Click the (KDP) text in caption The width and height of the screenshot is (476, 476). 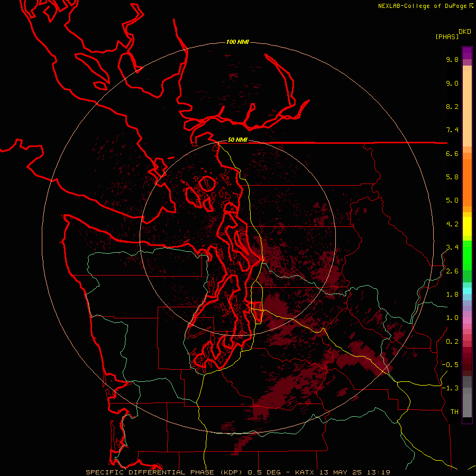230,472
